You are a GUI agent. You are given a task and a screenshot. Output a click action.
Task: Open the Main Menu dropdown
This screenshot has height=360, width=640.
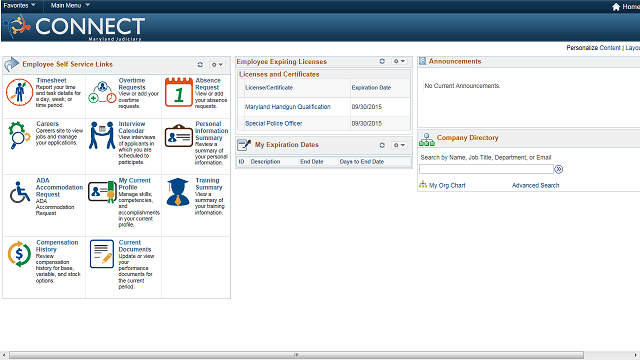tap(70, 5)
